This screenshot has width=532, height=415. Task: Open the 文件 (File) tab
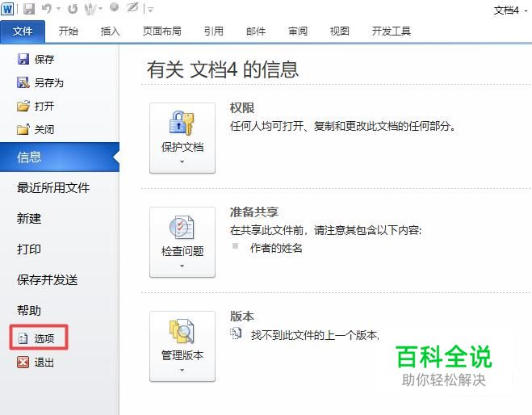point(23,31)
